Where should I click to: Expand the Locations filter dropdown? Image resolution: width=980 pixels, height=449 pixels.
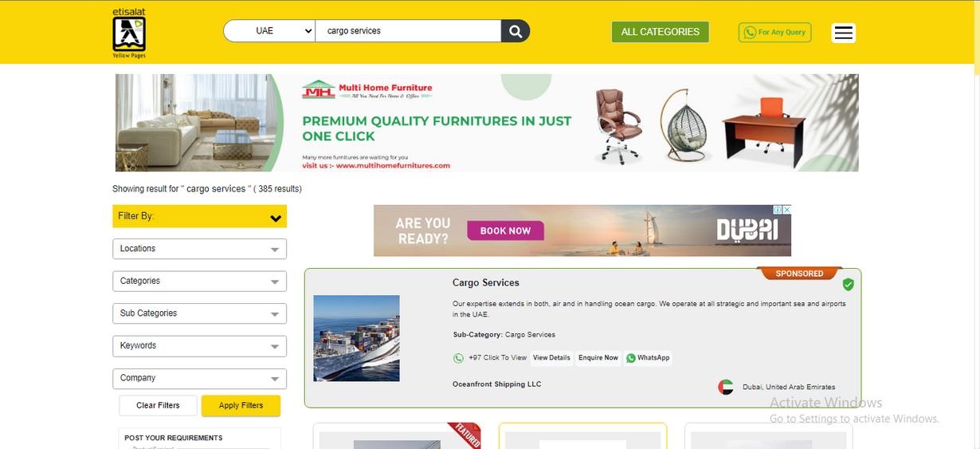tap(199, 249)
